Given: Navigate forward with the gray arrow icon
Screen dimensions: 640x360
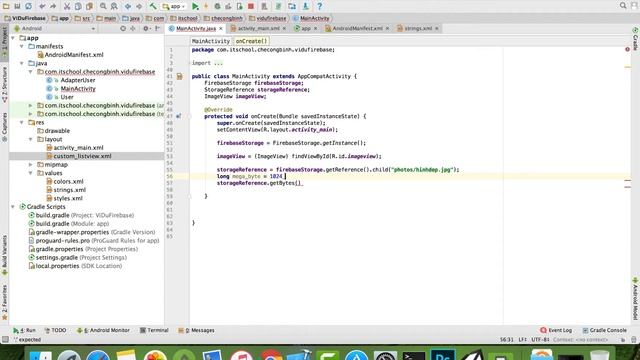Looking at the screenshot, I should coord(139,6).
